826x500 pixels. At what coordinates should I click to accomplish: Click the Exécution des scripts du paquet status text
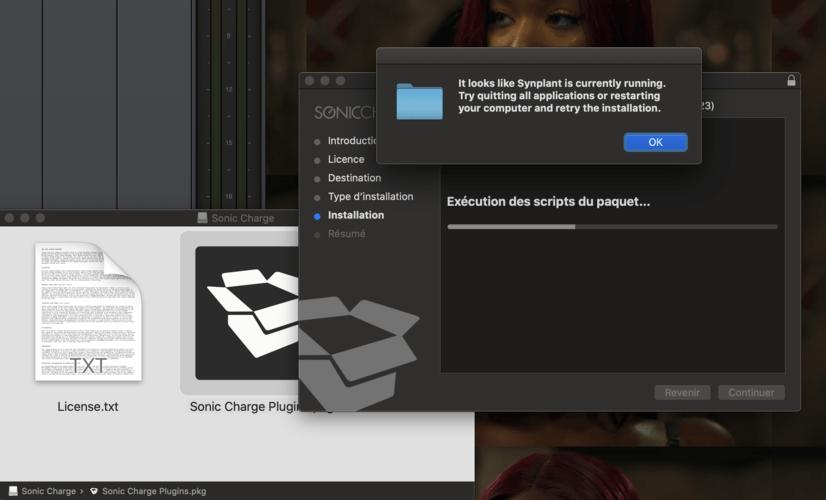click(548, 202)
